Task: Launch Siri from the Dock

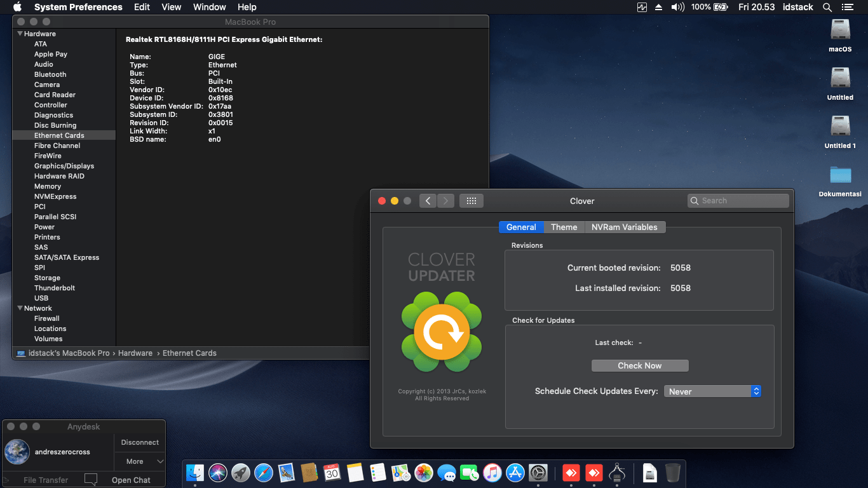Action: 218,473
